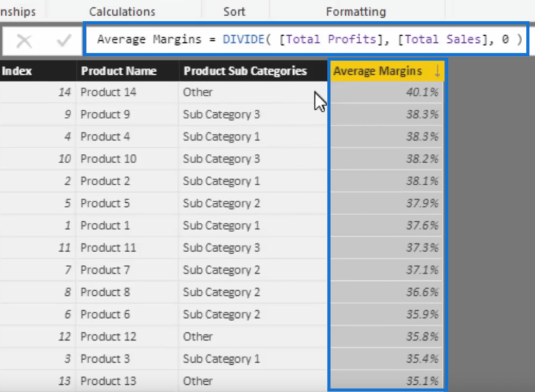Click index value 13 in Product 13 row
The image size is (535, 392).
pos(64,381)
